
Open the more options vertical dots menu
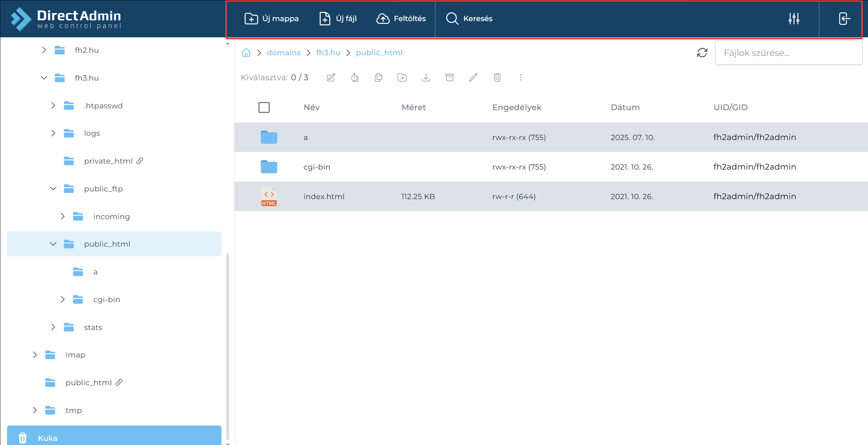(x=521, y=77)
